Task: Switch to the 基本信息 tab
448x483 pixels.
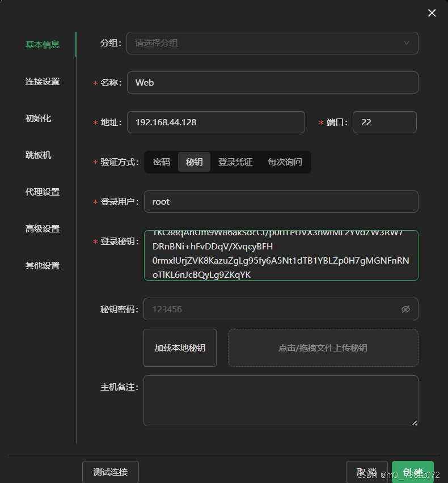Action: click(x=43, y=44)
